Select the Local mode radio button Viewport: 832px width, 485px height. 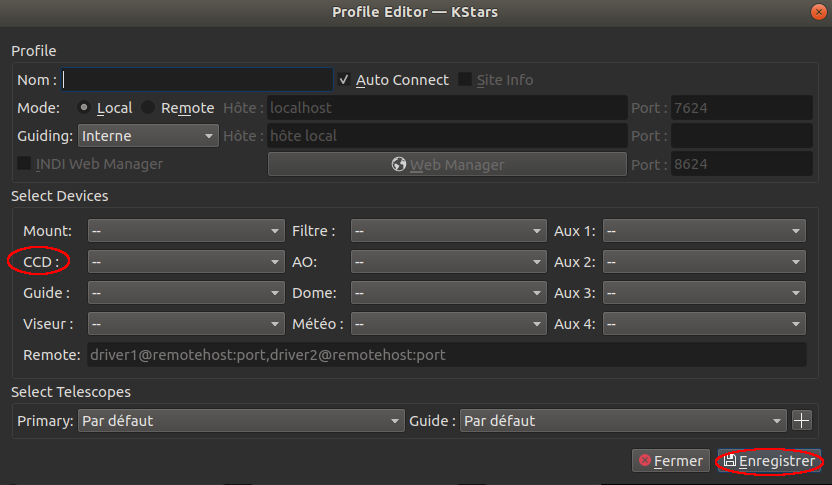coord(84,108)
